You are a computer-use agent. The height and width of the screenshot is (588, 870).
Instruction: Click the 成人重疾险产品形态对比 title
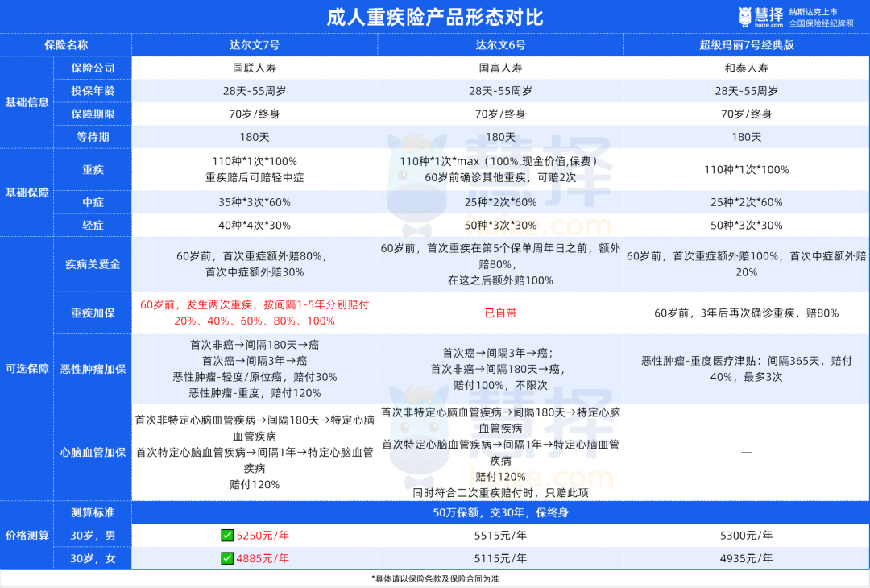(x=435, y=17)
